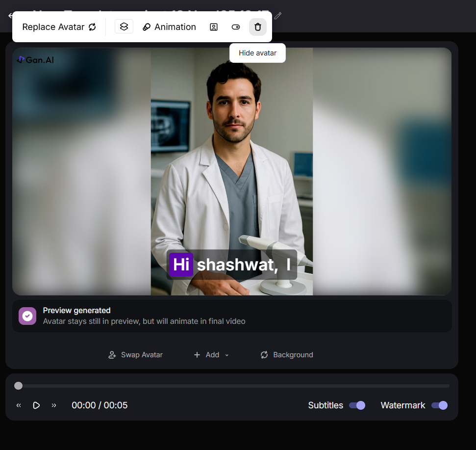
Task: Click Swap Avatar below the preview
Action: click(135, 355)
